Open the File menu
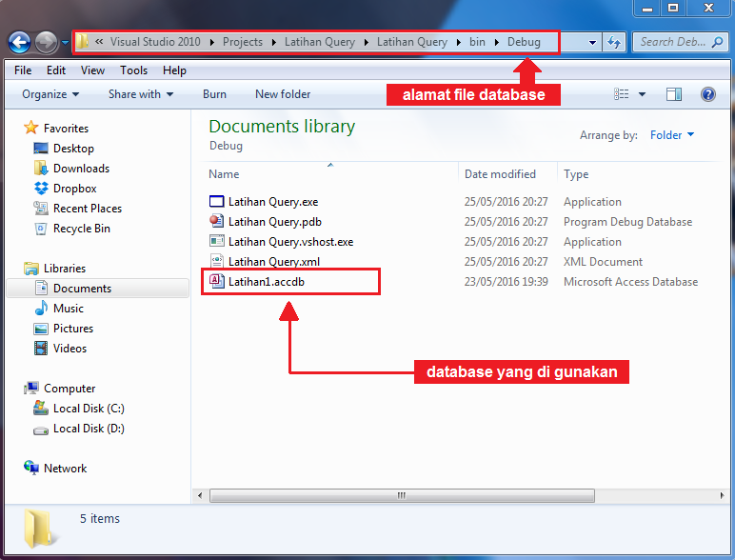 tap(23, 70)
